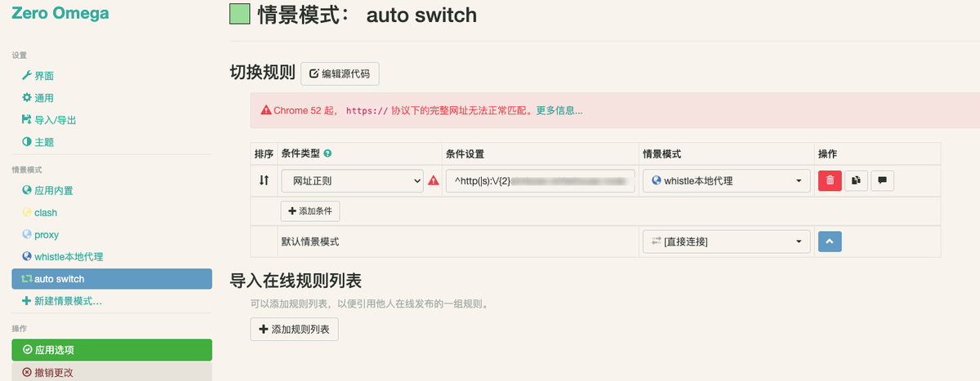Click the 添加条件 button
The width and height of the screenshot is (980, 381).
pos(310,211)
